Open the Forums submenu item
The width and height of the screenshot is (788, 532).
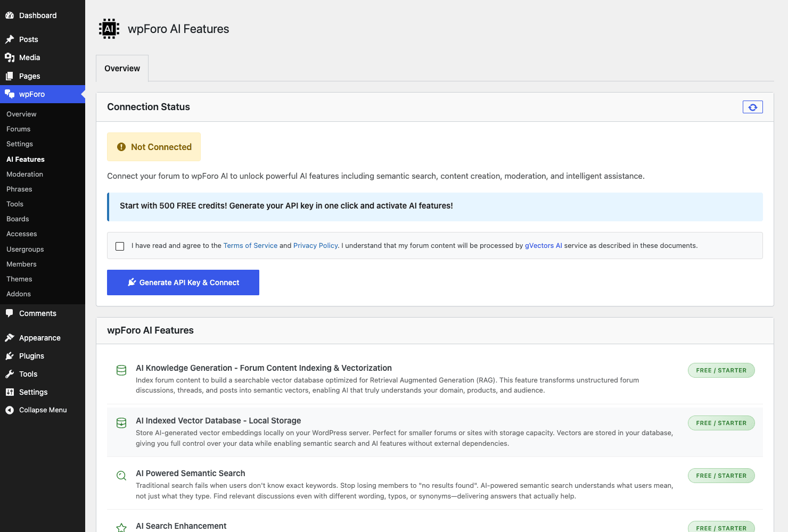point(18,129)
